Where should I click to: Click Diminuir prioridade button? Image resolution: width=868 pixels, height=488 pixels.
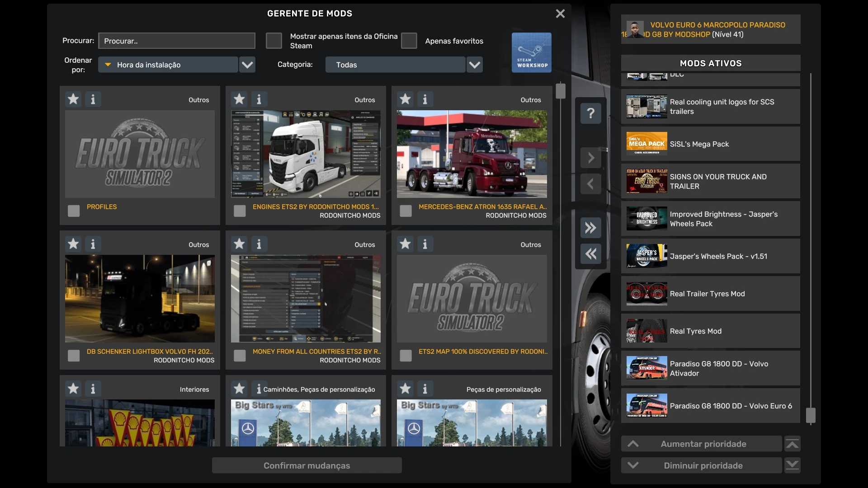point(701,465)
